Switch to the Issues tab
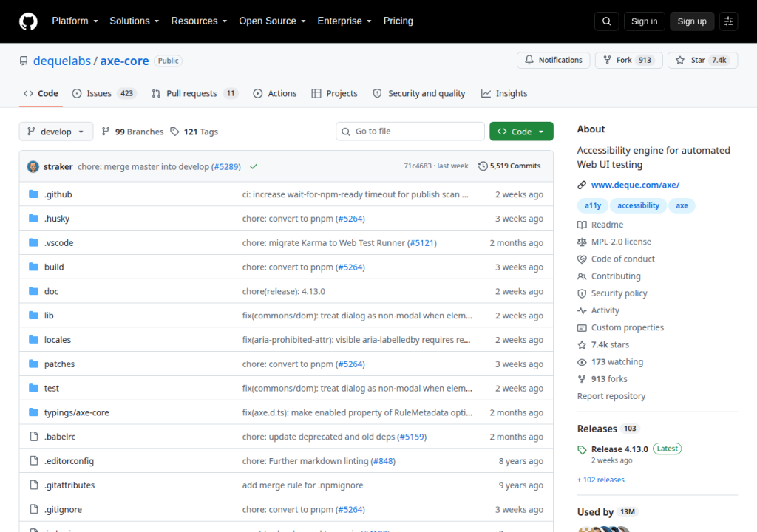 pos(104,94)
